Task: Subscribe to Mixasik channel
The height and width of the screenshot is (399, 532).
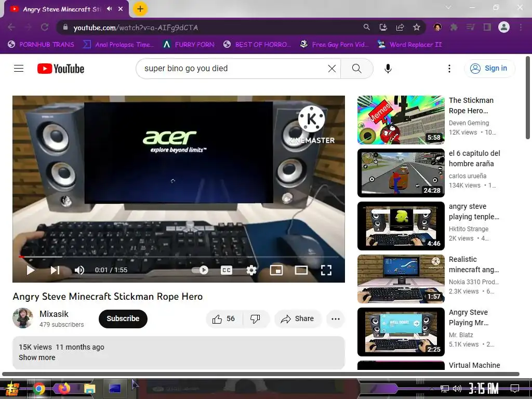Action: pos(123,318)
